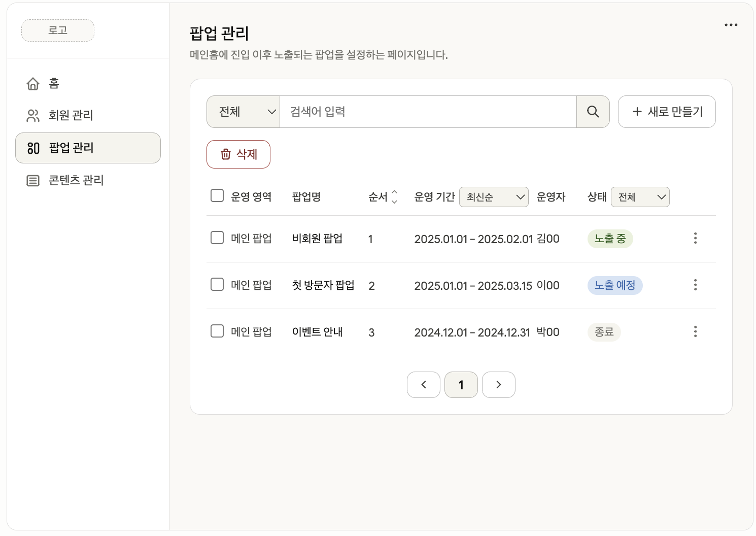Click the 검색어 입력 search field
Image resolution: width=756 pixels, height=536 pixels.
pyautogui.click(x=428, y=112)
